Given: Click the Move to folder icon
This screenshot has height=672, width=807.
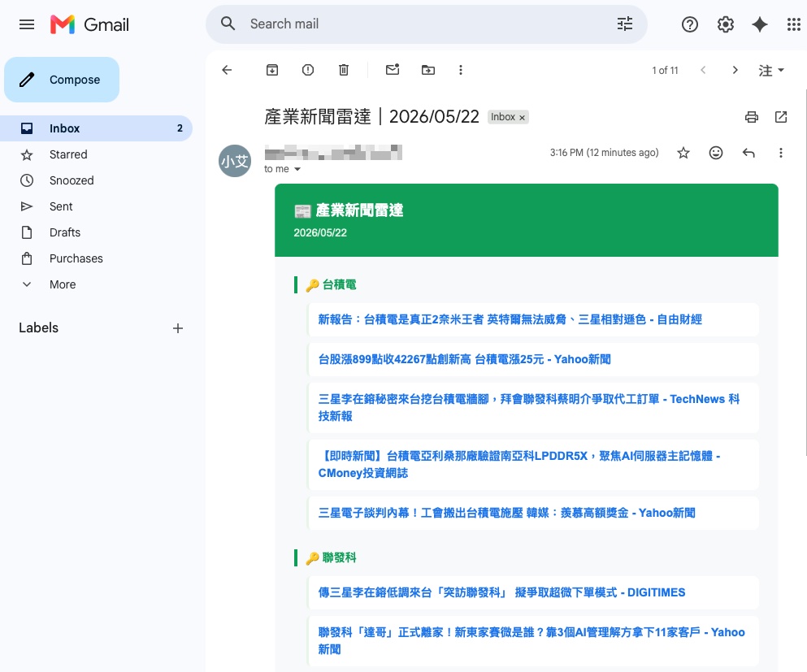Looking at the screenshot, I should click(427, 70).
